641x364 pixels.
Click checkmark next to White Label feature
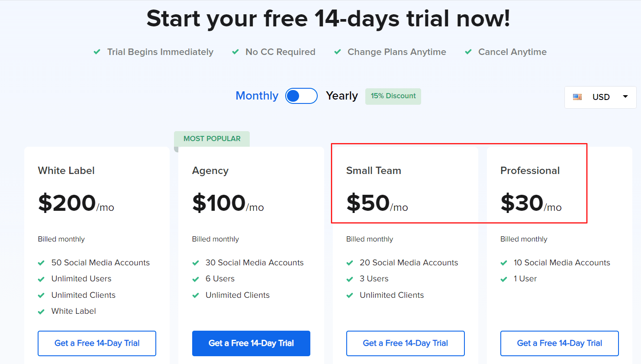tap(42, 312)
